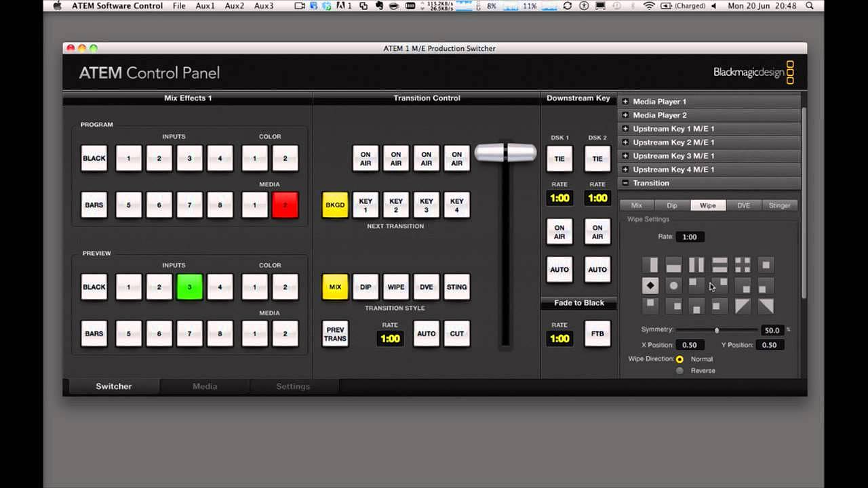Choose the circle iris wipe pattern

(x=673, y=286)
